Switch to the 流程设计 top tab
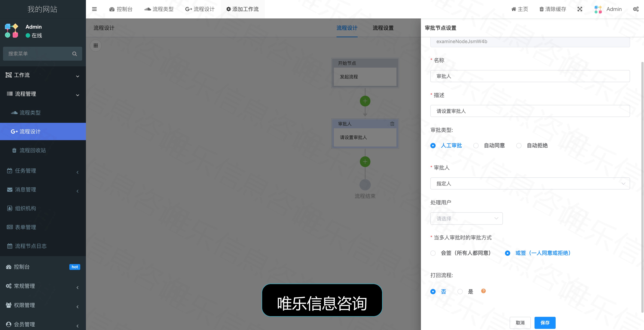Screen dimensions: 644x330 200,9
